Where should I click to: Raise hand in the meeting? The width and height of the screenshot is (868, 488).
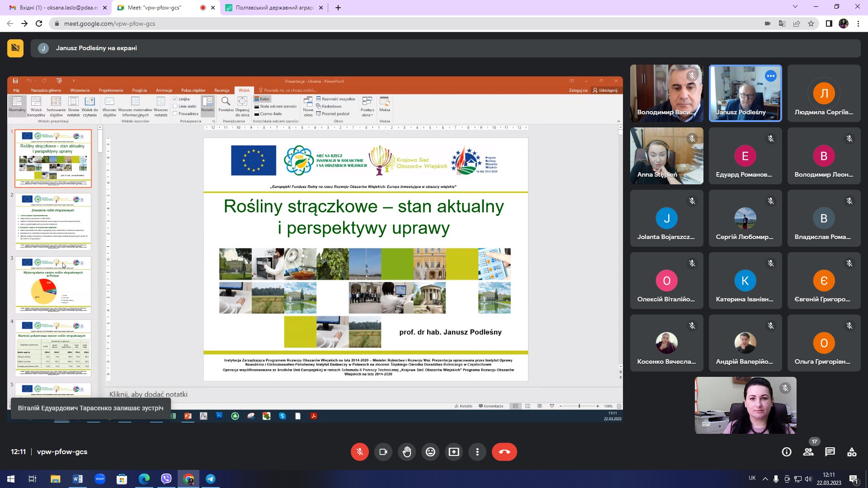407,452
